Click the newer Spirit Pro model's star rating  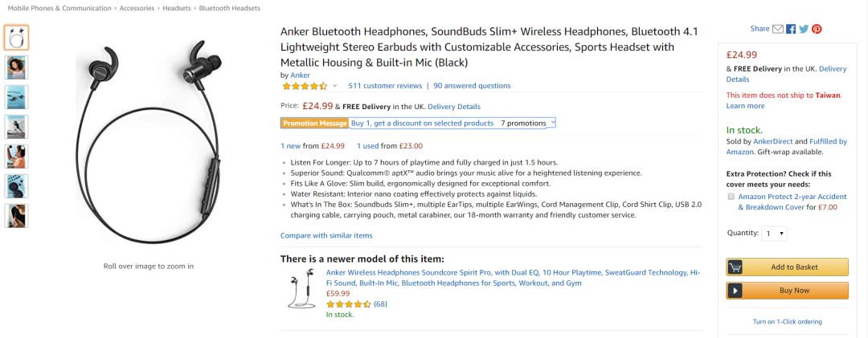(x=348, y=304)
